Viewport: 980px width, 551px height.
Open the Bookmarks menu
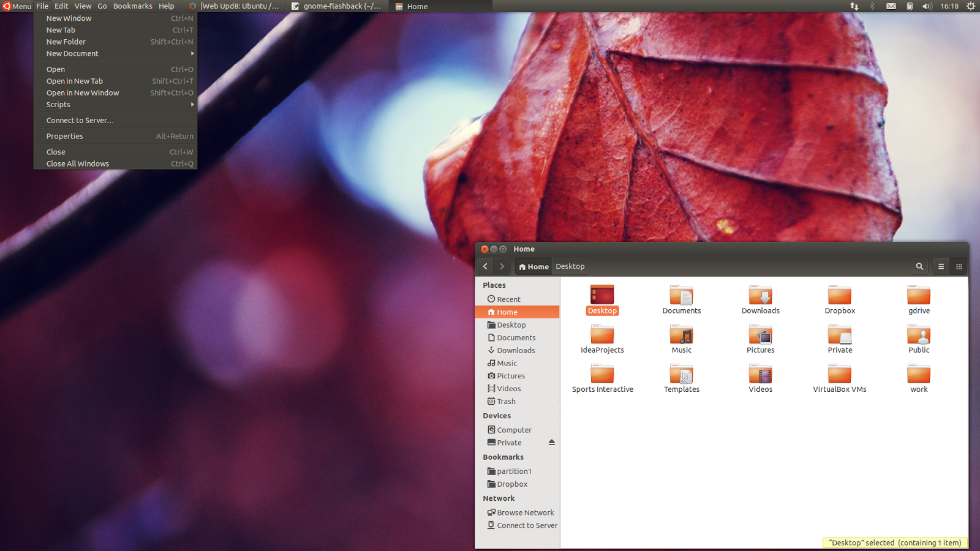[132, 6]
